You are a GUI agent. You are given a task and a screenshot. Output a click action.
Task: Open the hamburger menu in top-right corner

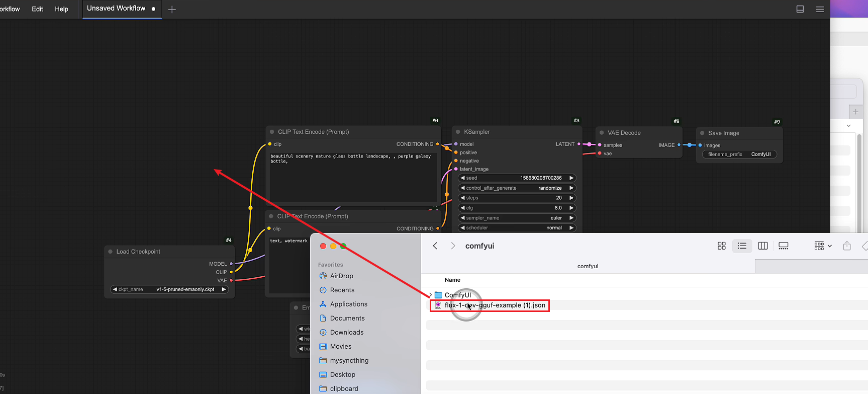820,9
